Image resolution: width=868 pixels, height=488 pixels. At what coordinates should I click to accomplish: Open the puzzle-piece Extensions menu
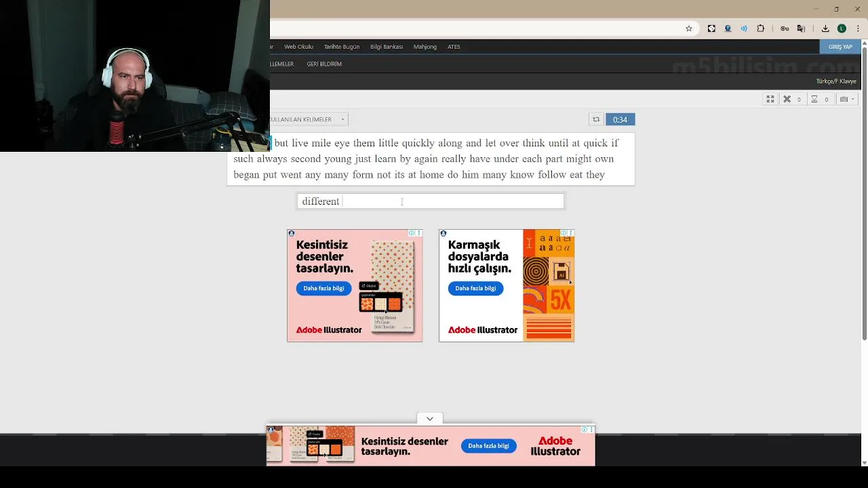[x=760, y=28]
